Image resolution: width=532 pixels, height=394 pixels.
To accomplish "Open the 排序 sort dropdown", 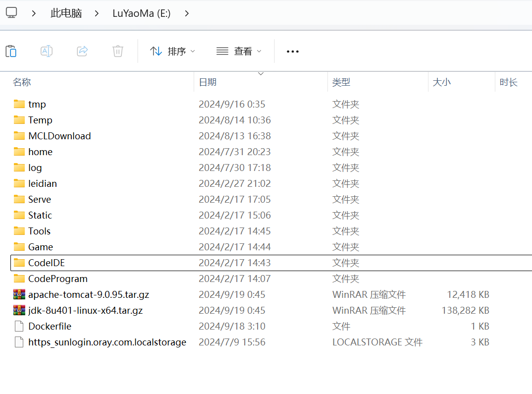I will pyautogui.click(x=172, y=51).
